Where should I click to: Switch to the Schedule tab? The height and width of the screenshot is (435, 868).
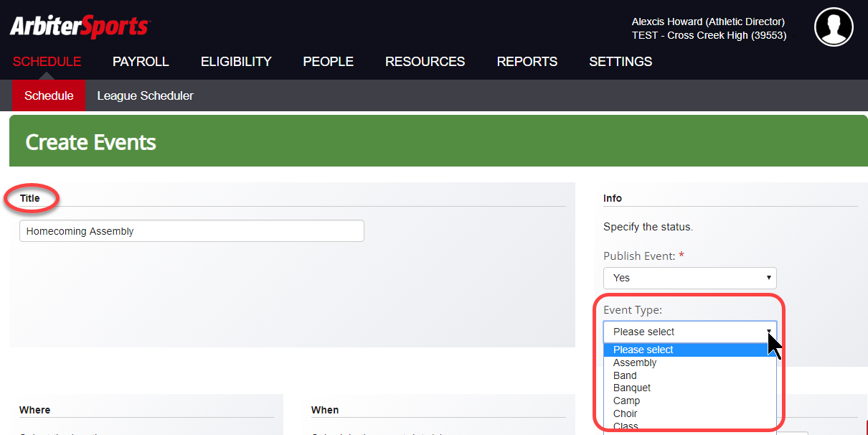coord(49,95)
